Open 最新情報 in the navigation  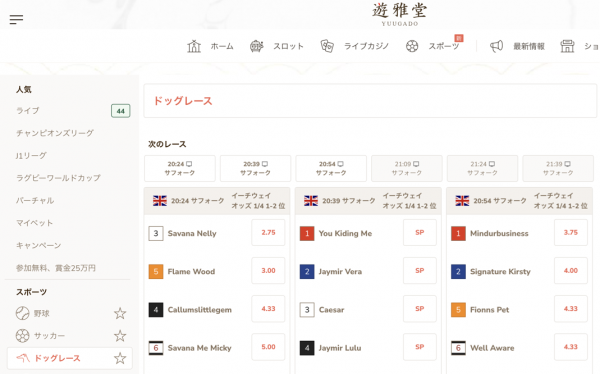(529, 46)
